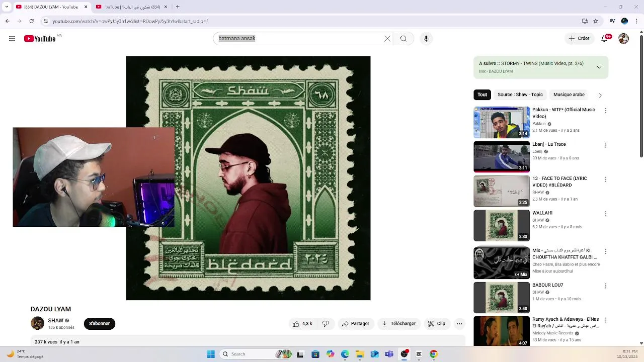
Task: Click the YouTube search input field
Action: 299,39
